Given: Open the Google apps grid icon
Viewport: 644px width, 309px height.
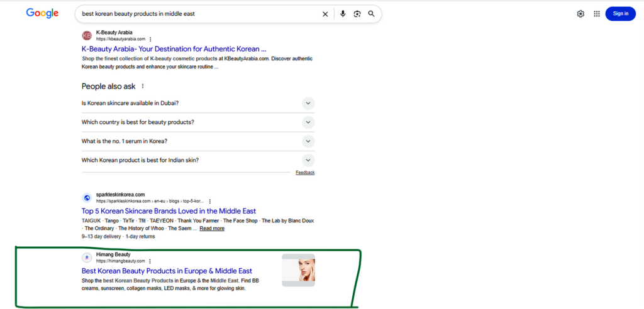Looking at the screenshot, I should click(597, 14).
